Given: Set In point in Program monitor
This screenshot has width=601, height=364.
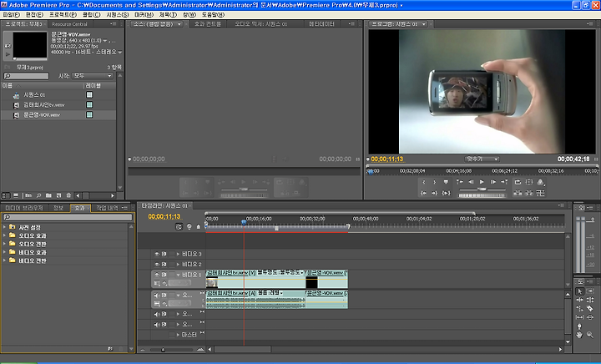Looking at the screenshot, I should (424, 182).
